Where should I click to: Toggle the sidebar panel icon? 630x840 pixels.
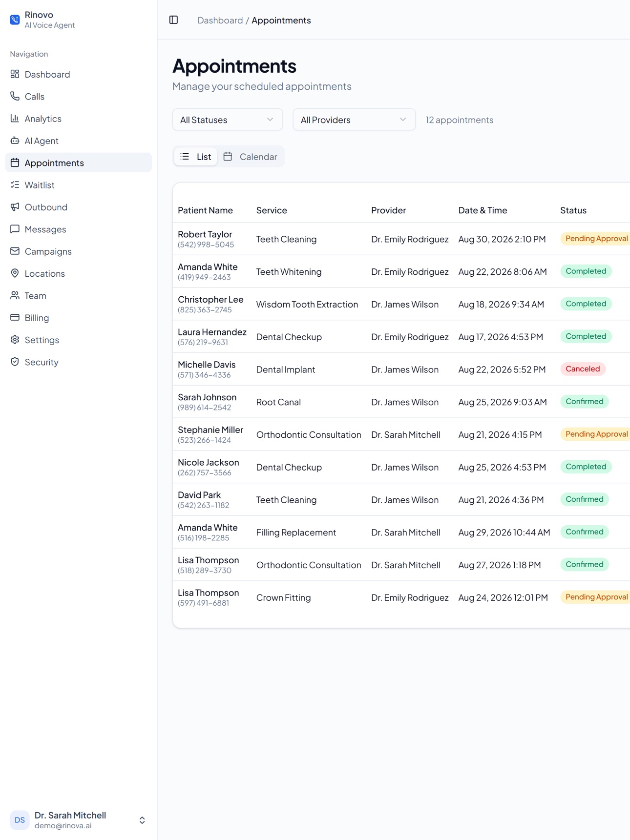coord(173,20)
